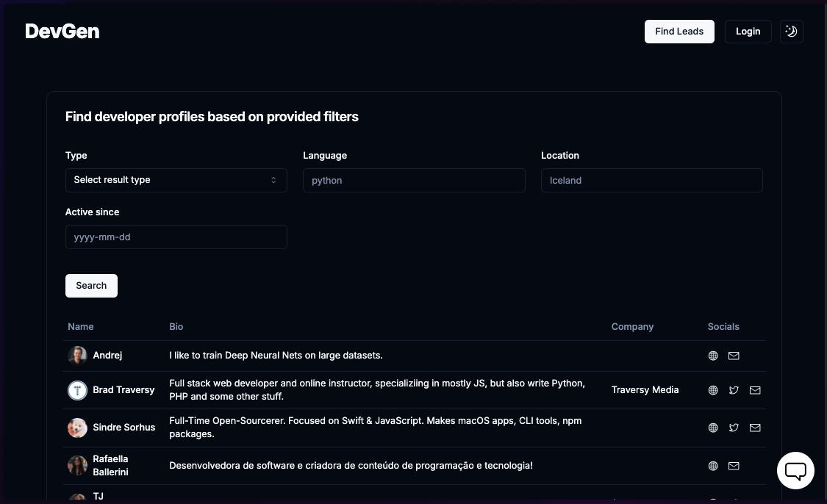
Task: Open the Login page
Action: click(x=748, y=32)
